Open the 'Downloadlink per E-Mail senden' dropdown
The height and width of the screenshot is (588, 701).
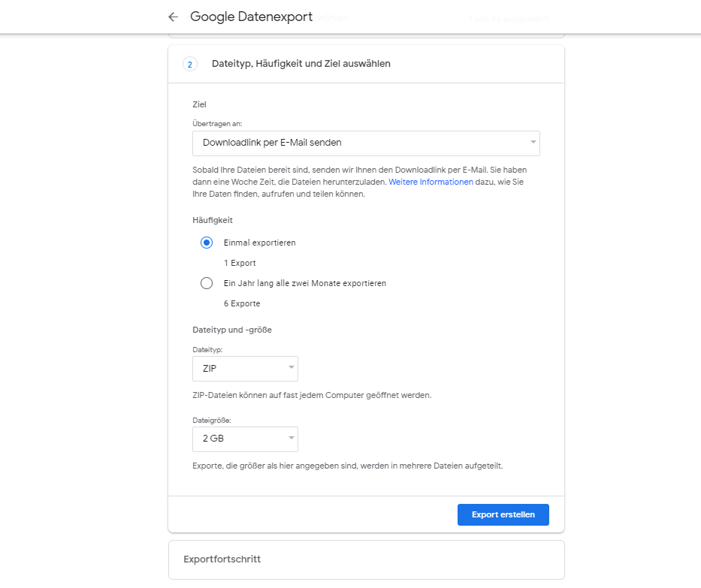coord(365,143)
